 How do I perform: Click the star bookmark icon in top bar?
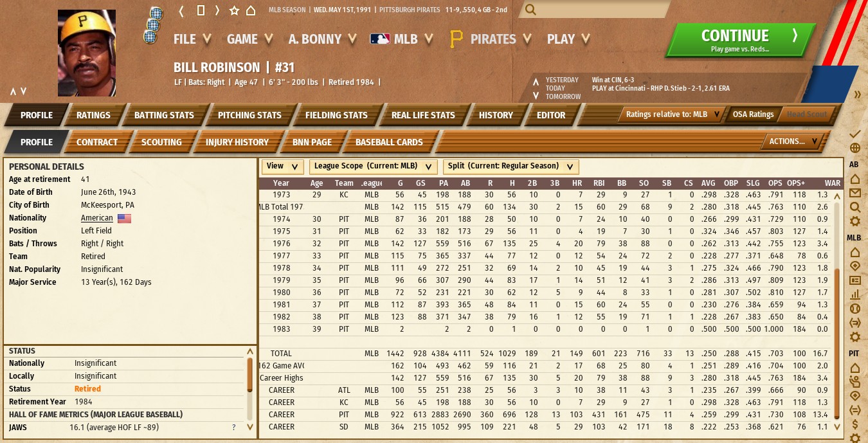(234, 10)
